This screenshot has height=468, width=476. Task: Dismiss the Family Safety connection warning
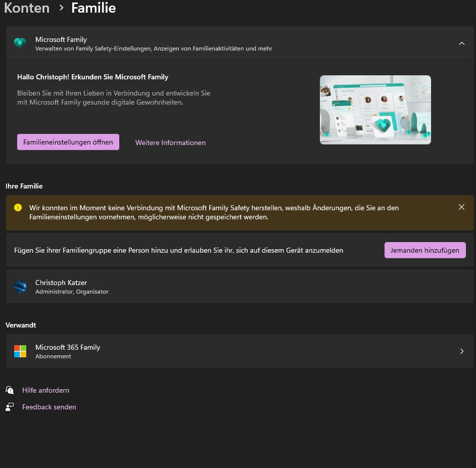461,207
